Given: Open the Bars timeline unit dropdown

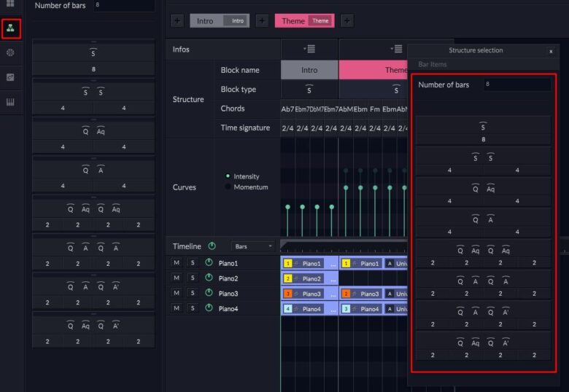Looking at the screenshot, I should click(252, 246).
